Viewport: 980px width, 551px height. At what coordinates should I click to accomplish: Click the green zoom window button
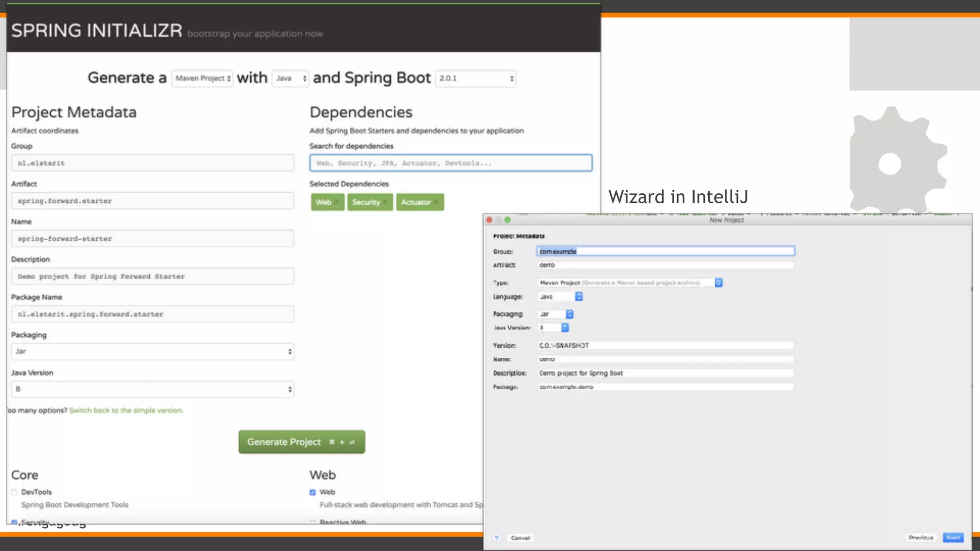508,220
